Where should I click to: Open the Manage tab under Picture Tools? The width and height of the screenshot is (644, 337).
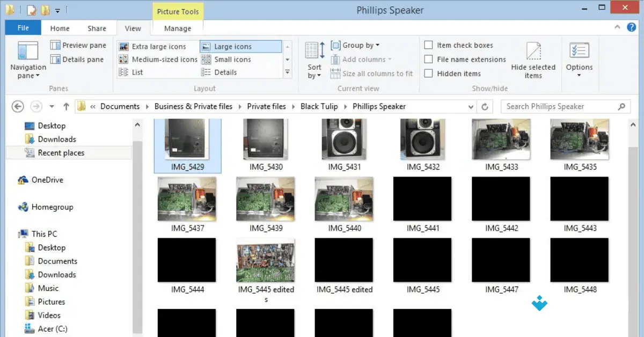[177, 28]
